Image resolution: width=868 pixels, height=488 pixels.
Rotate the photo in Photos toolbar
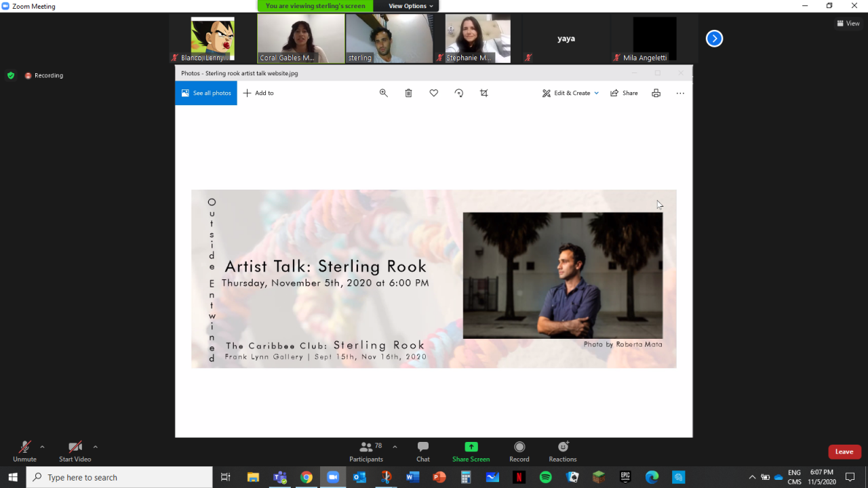(459, 93)
